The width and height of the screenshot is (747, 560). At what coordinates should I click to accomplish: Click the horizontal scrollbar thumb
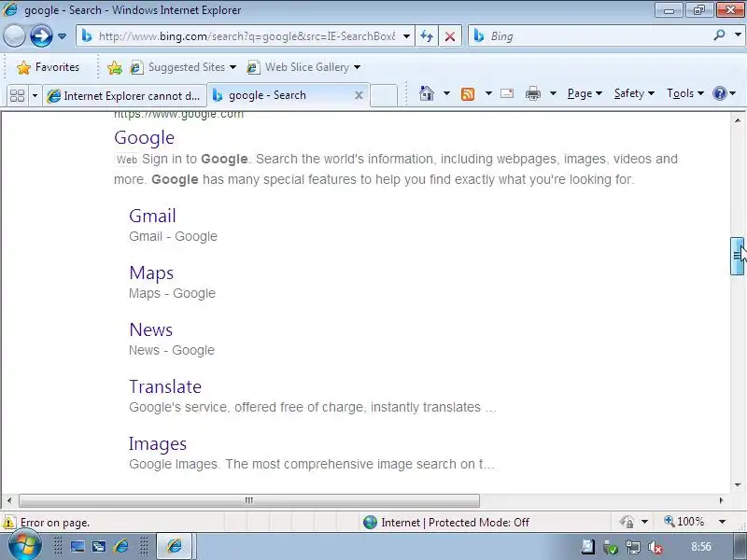(249, 500)
